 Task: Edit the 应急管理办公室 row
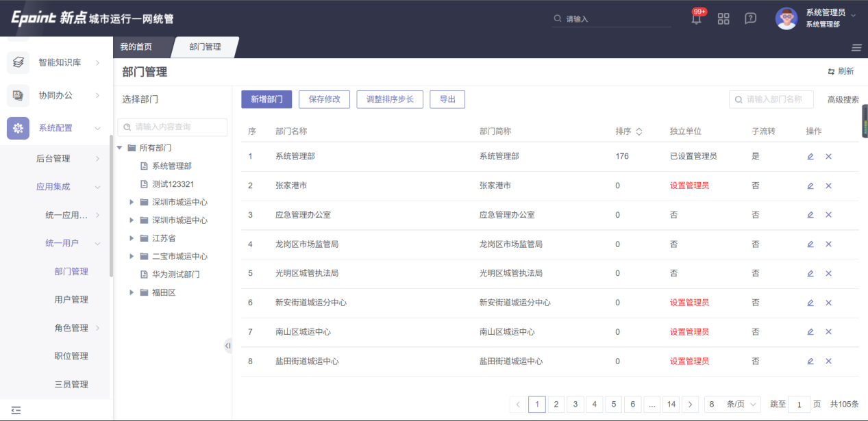tap(810, 215)
